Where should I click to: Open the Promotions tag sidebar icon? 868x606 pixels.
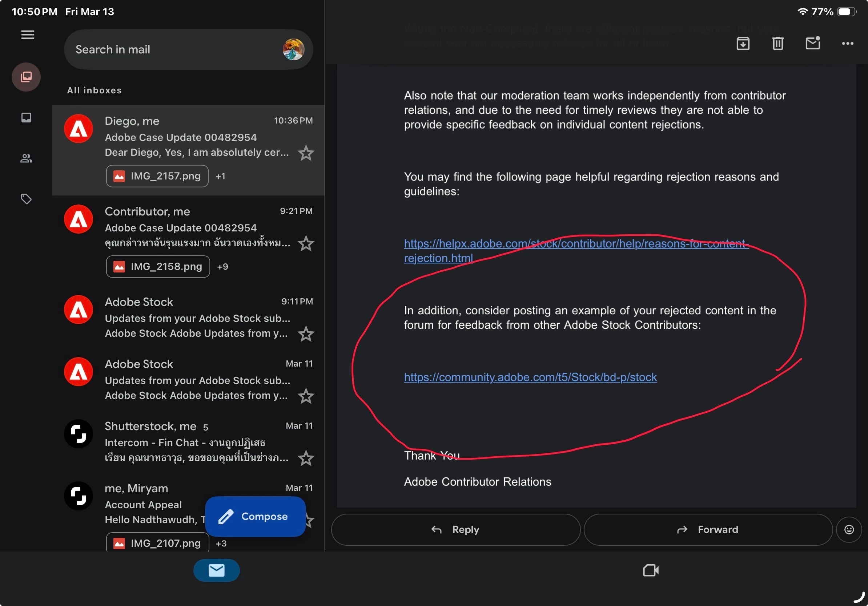[x=26, y=199]
